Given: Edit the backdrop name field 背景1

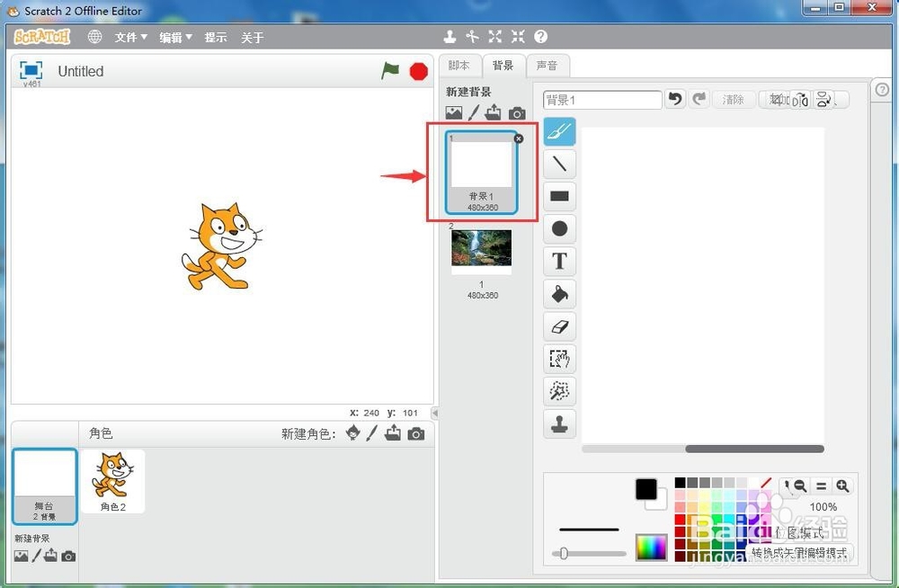Looking at the screenshot, I should pos(602,100).
